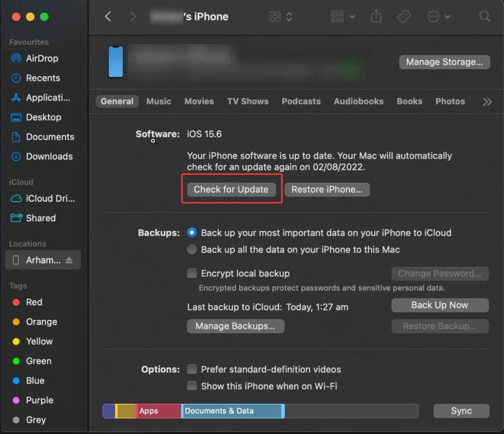Screen dimensions: 504x434
Task: Open the search magnifier
Action: tap(484, 16)
